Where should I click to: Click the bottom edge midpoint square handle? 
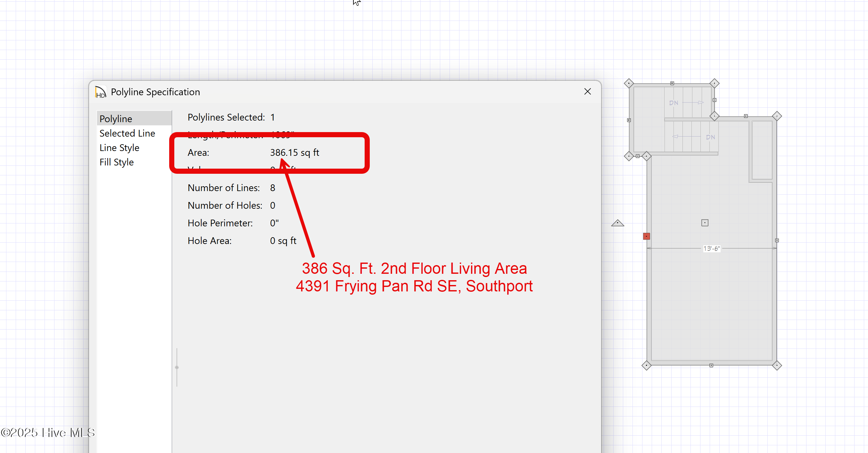coord(711,365)
